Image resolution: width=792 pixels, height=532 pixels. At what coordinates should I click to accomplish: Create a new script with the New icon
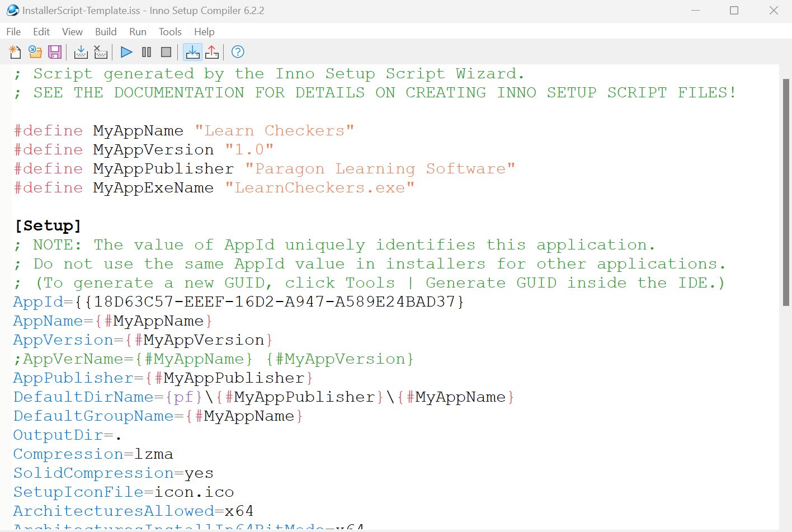pyautogui.click(x=15, y=52)
